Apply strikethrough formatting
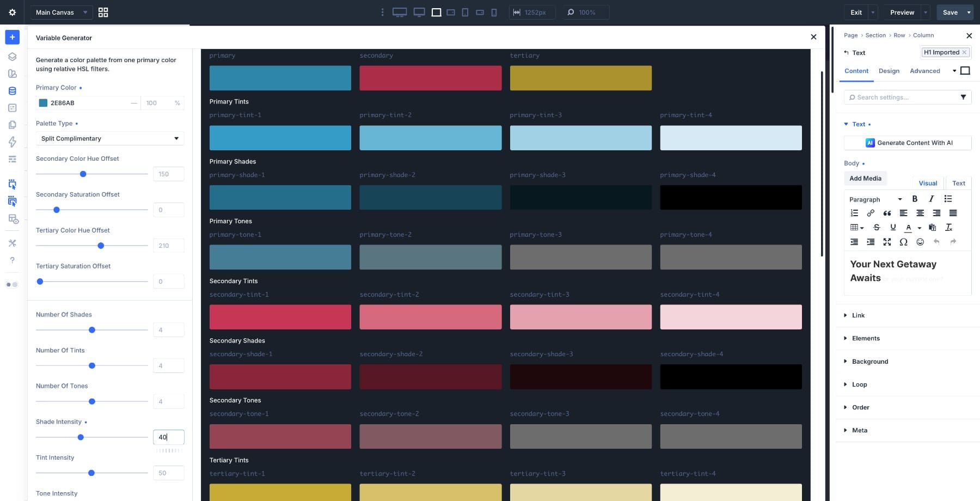 (876, 227)
